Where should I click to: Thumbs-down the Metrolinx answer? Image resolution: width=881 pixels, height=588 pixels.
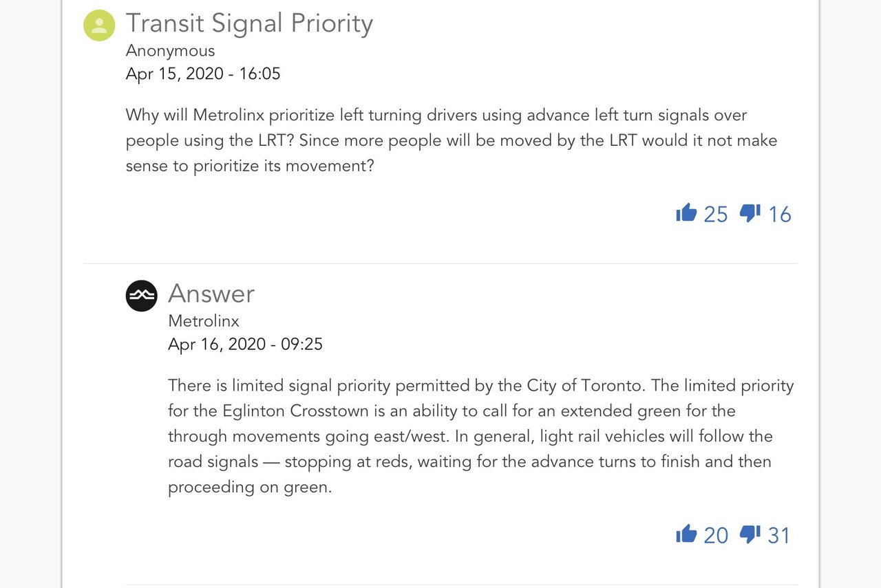[750, 534]
